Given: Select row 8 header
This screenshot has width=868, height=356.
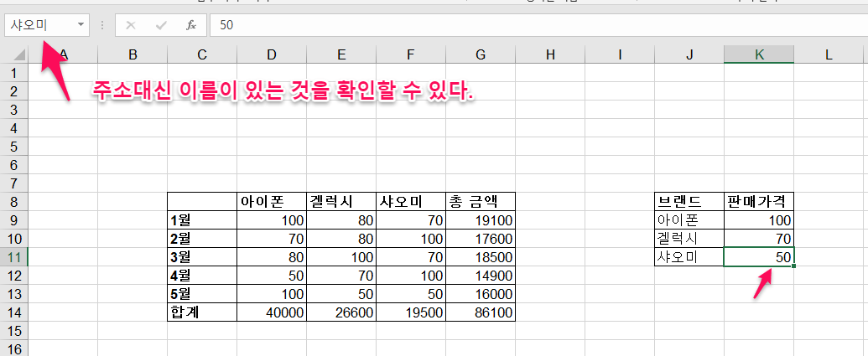Looking at the screenshot, I should [14, 202].
